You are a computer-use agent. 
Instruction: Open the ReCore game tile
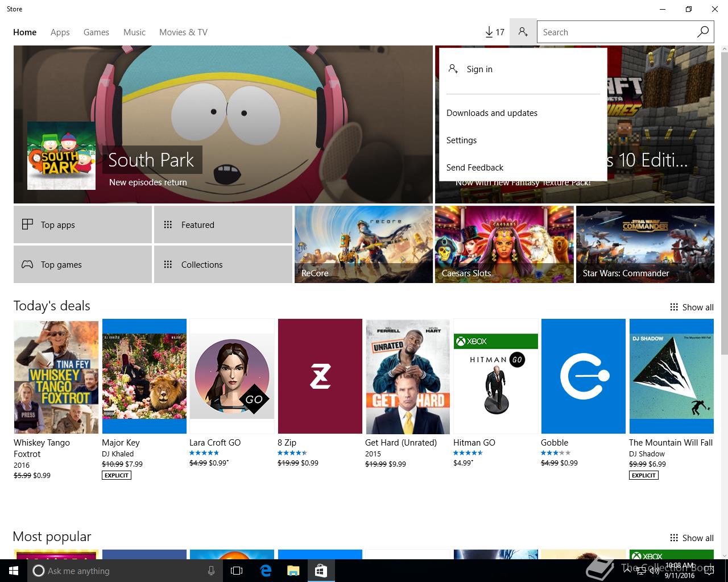click(363, 244)
